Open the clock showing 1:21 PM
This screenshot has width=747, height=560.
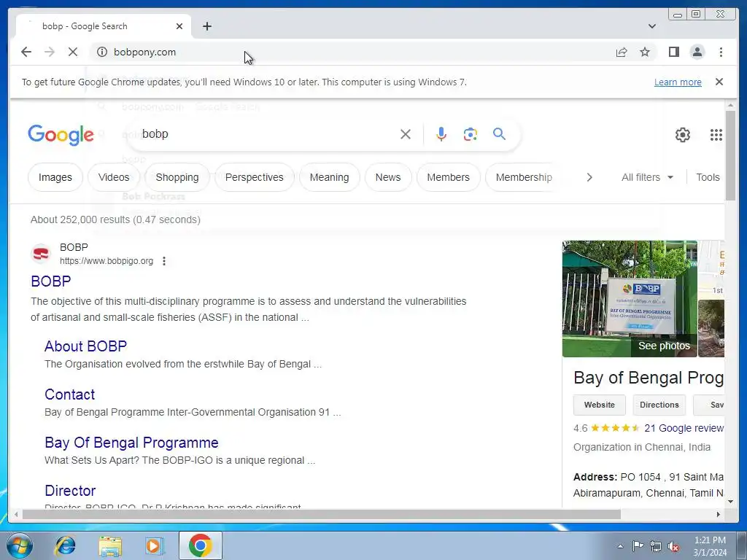710,546
